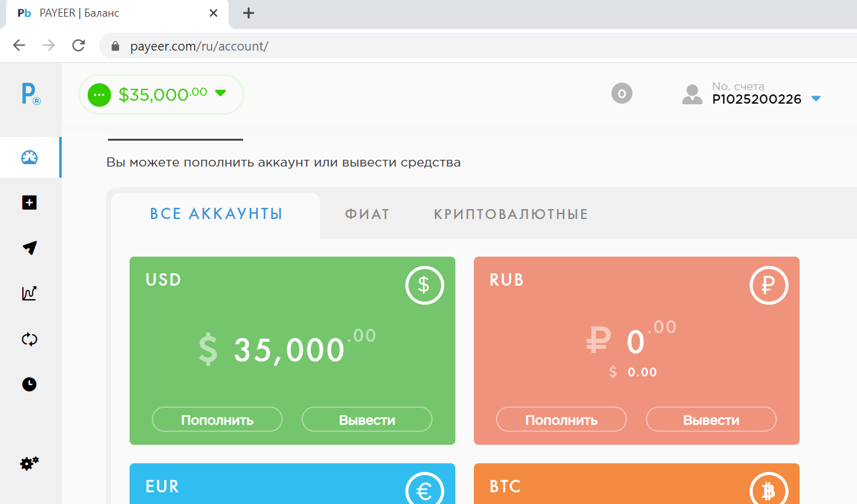The image size is (857, 504).
Task: Focus the payeer.com address bar
Action: coord(478,46)
